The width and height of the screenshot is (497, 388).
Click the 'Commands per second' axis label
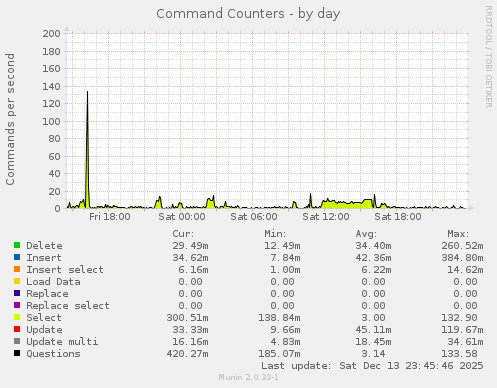(10, 119)
